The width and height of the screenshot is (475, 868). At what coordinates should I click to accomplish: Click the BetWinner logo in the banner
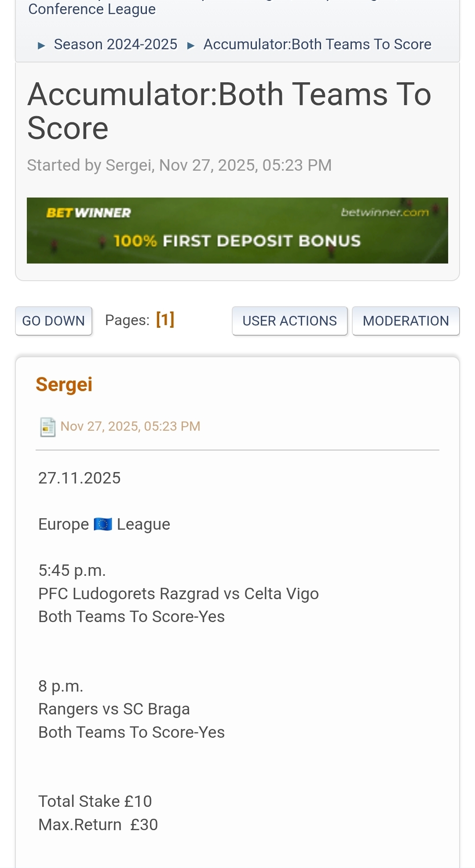tap(88, 213)
